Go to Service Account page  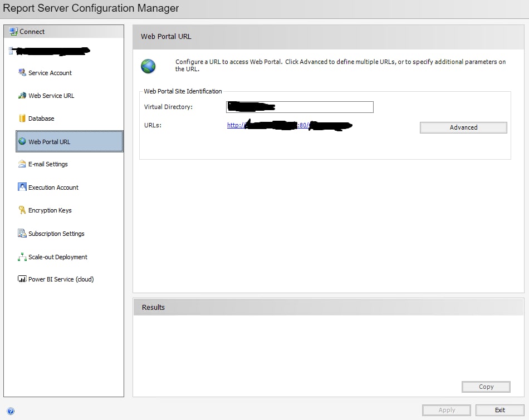point(50,73)
